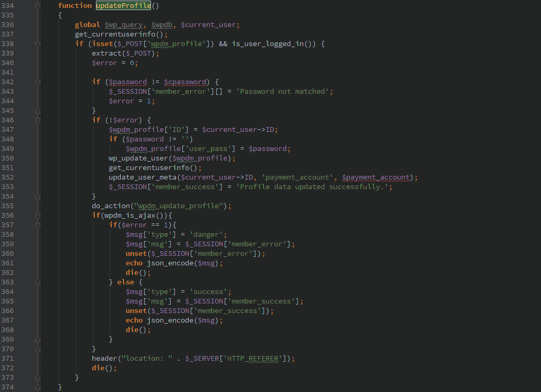This screenshot has height=392, width=541.
Task: Click the 'payment_account' string literal
Action: (297, 177)
